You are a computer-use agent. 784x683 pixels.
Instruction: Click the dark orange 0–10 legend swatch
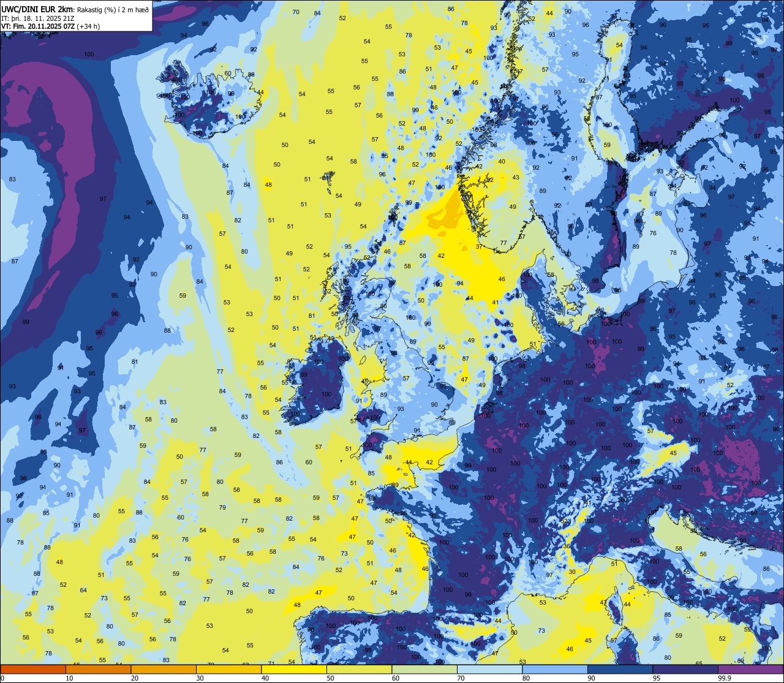(33, 670)
